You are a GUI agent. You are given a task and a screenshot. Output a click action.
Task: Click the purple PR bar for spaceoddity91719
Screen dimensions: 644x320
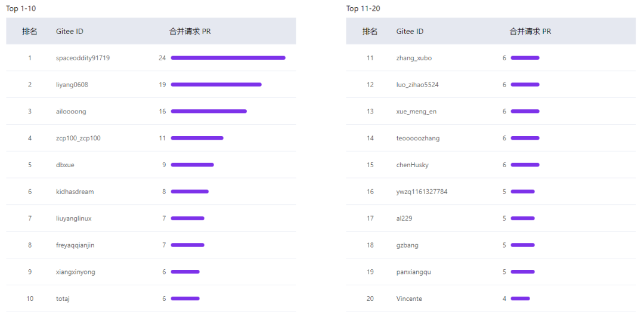coord(228,58)
